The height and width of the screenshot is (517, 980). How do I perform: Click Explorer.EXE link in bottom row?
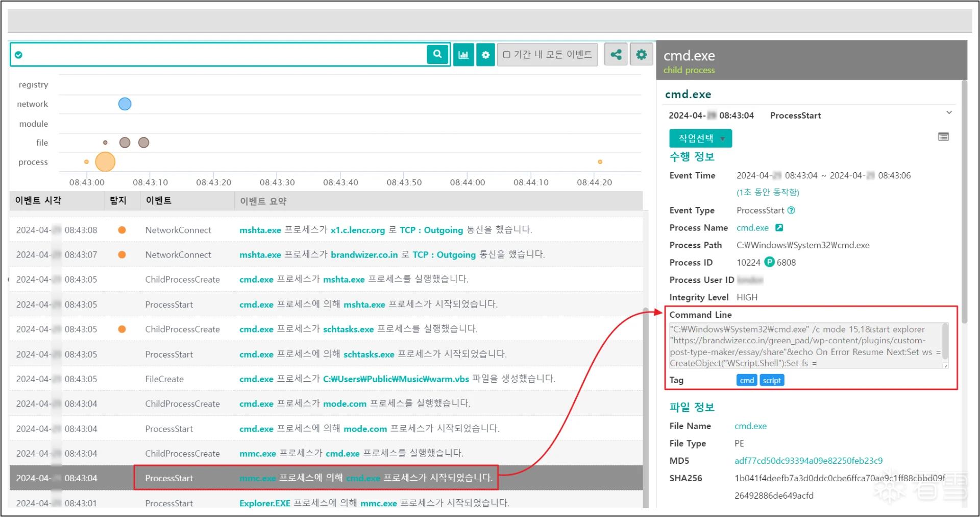pos(264,503)
